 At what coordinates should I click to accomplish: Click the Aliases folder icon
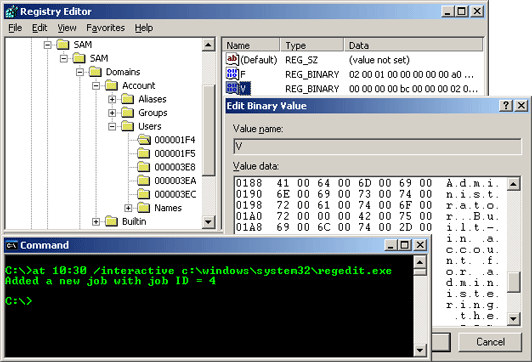(128, 99)
